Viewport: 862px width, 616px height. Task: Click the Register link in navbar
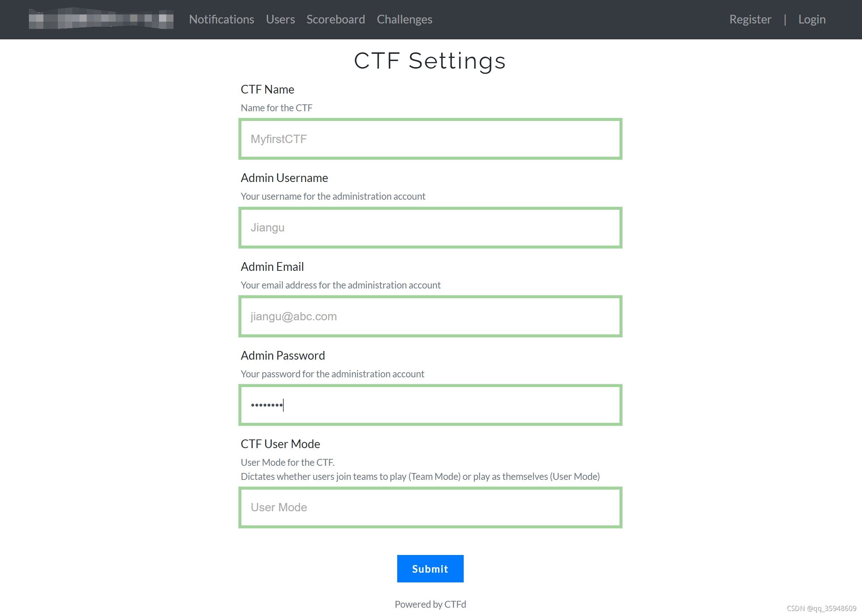750,19
